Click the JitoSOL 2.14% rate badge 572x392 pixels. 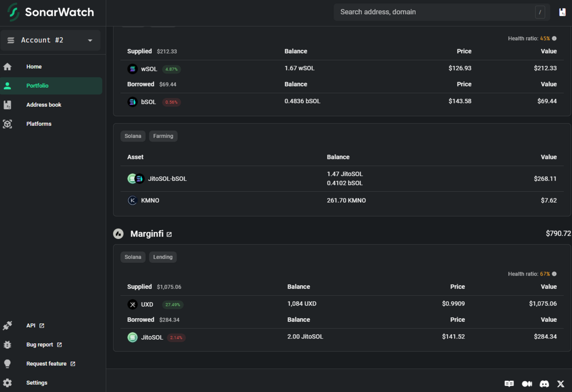tap(176, 338)
